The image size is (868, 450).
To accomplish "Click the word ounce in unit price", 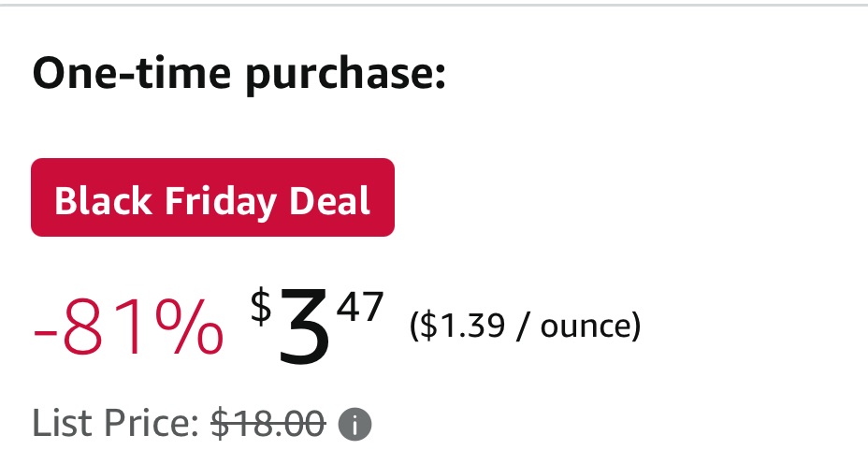I will [585, 327].
